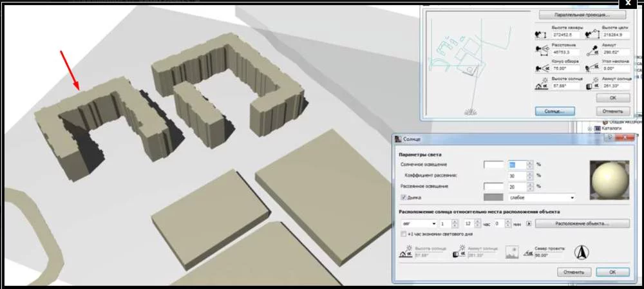Image resolution: width=644 pixels, height=289 pixels.
Task: Click the sunlight color swatch
Action: coord(493,165)
